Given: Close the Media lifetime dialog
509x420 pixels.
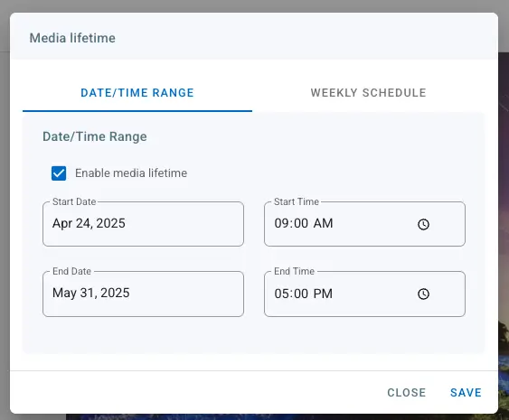Looking at the screenshot, I should coord(407,392).
